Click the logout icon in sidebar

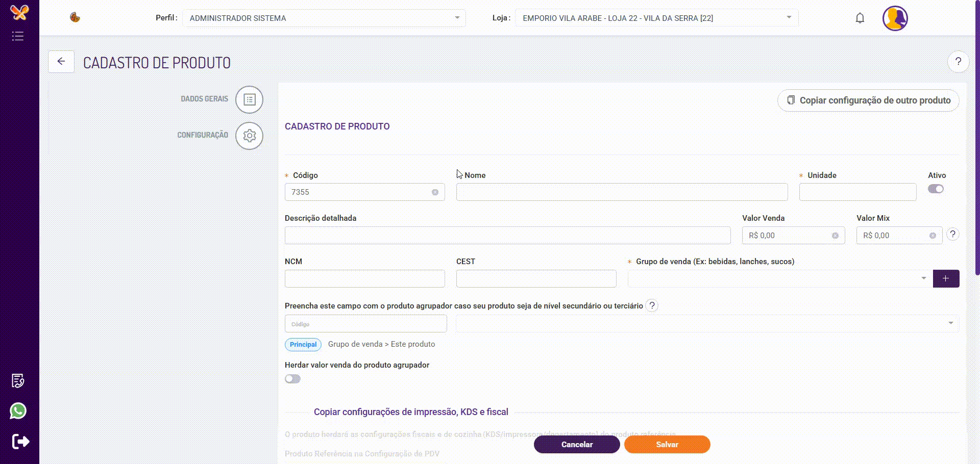click(x=20, y=441)
